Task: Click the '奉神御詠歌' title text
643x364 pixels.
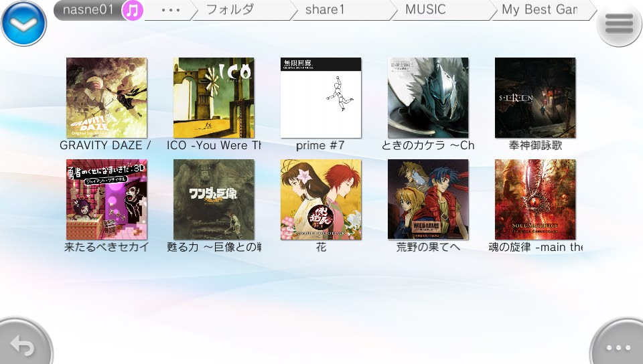Action: [x=535, y=145]
